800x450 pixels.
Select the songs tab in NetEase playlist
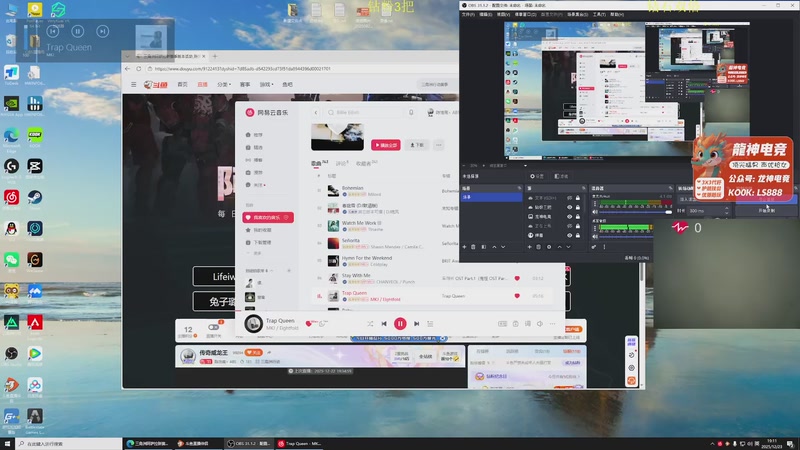(x=319, y=163)
